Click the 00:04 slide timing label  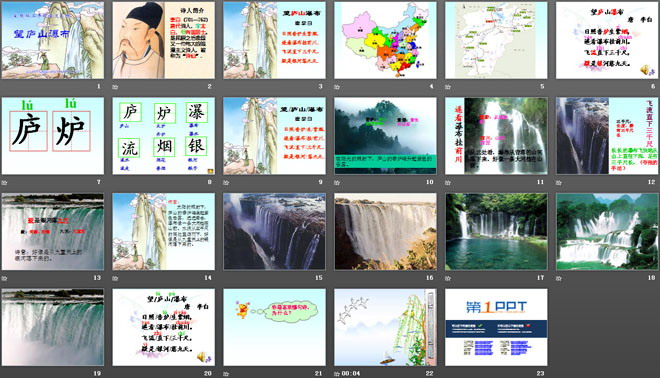[351, 373]
